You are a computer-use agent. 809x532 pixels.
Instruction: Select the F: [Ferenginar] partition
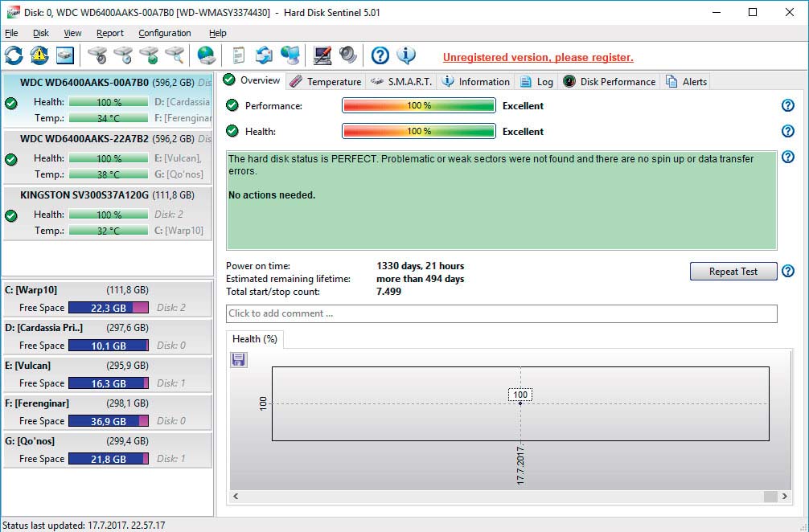pos(107,412)
